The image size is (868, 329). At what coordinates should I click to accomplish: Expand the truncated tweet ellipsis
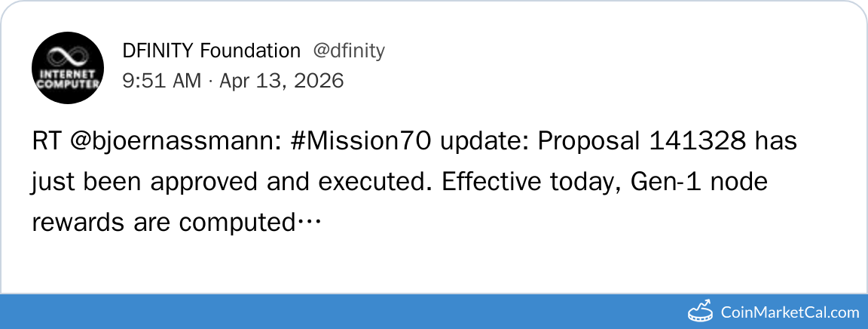point(309,223)
